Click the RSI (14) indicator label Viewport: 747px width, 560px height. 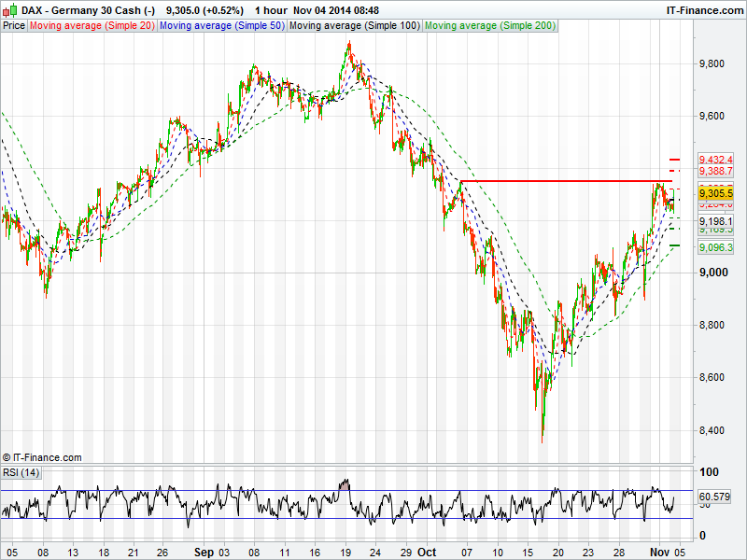point(21,472)
